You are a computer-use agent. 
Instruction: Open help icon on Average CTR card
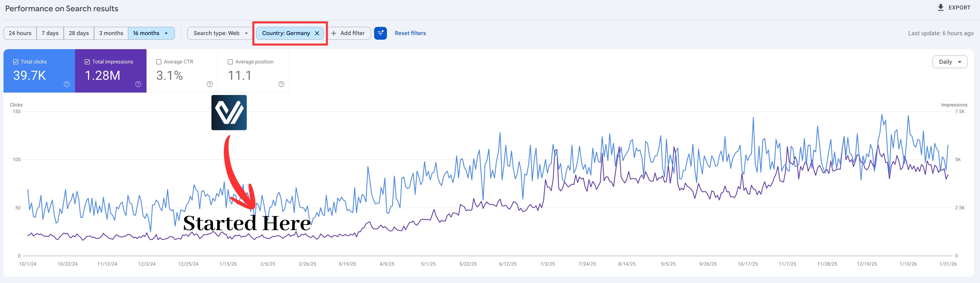tap(210, 84)
